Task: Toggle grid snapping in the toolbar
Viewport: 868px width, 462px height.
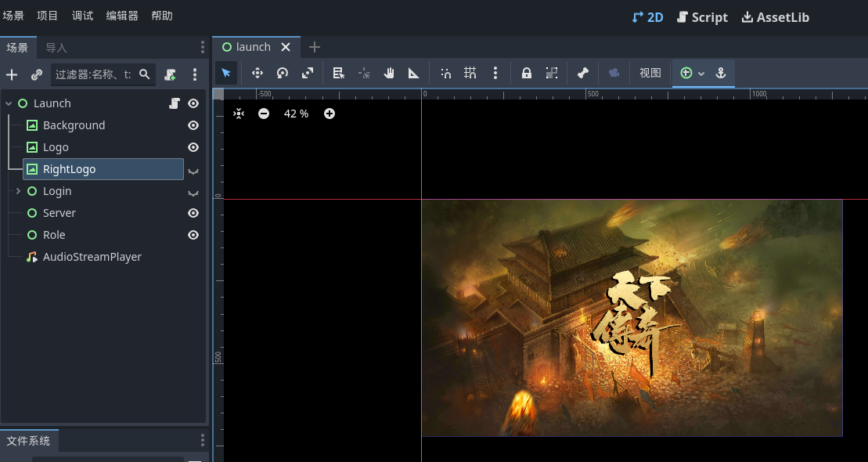Action: [x=470, y=73]
